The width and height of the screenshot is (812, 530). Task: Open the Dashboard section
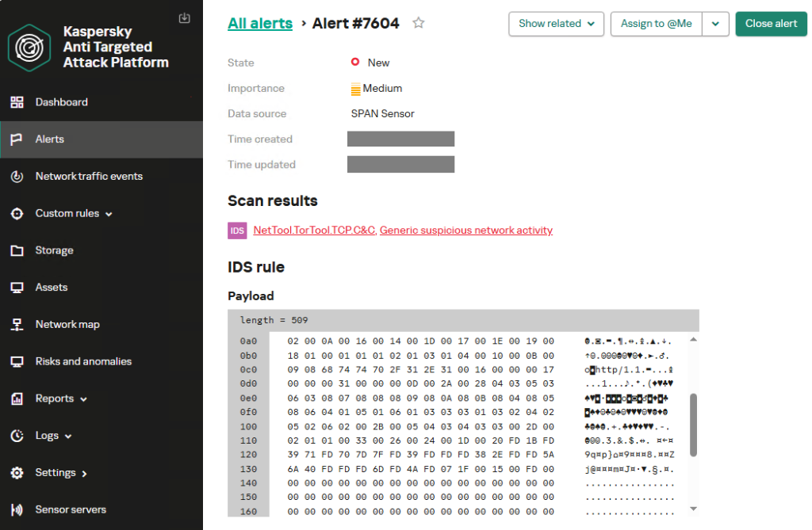pyautogui.click(x=61, y=102)
